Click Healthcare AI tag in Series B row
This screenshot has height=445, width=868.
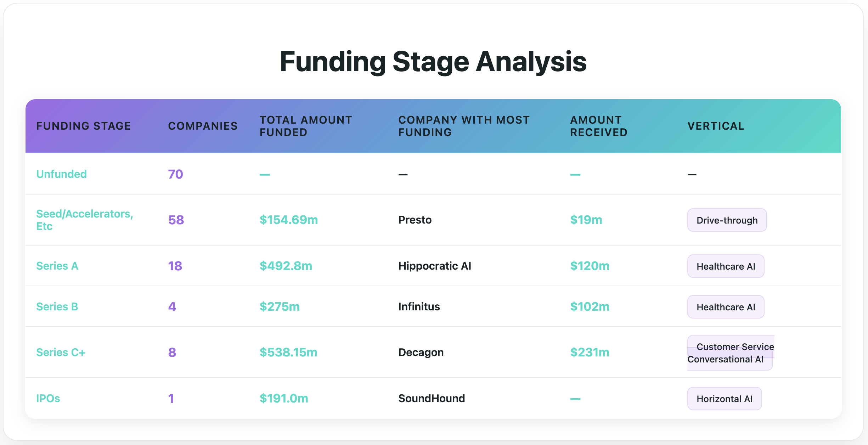726,307
